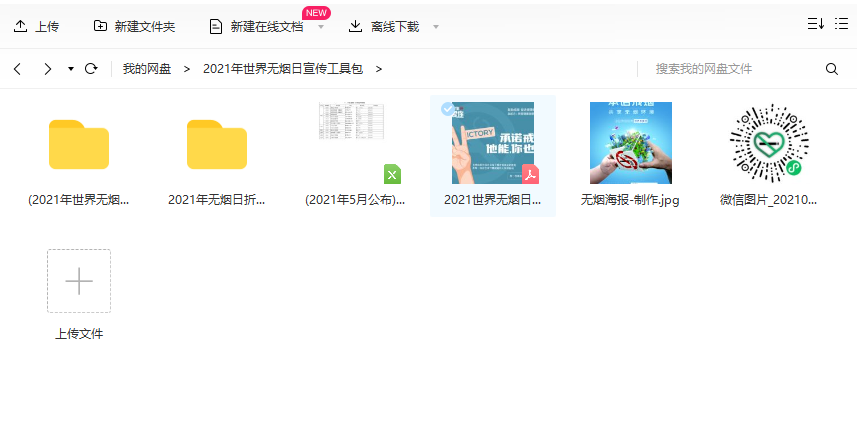857x429 pixels.
Task: Click the 新建文件夹 folder-plus icon
Action: pos(100,26)
